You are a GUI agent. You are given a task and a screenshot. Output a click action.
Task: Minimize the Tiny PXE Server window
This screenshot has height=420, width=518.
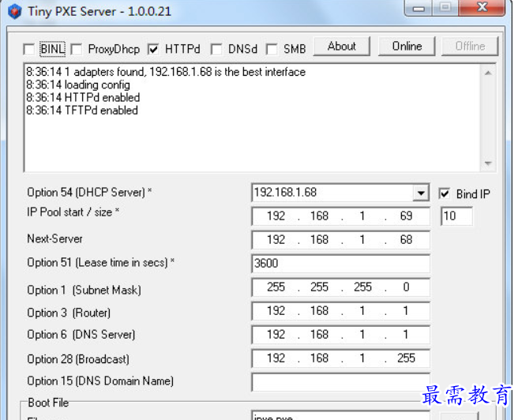[x=419, y=8]
